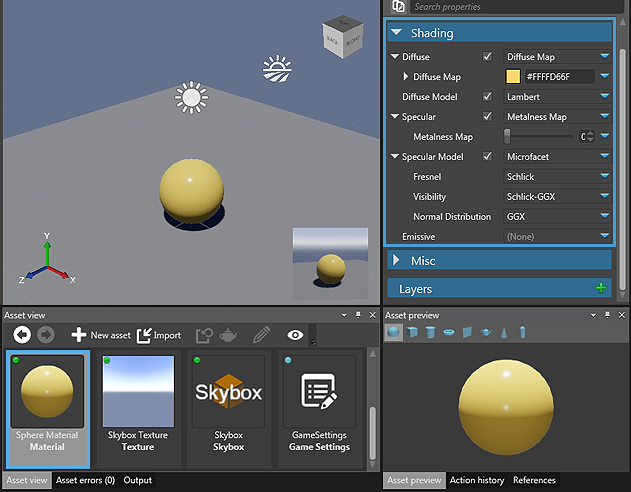Disable the Specular Model checkbox

coord(488,157)
